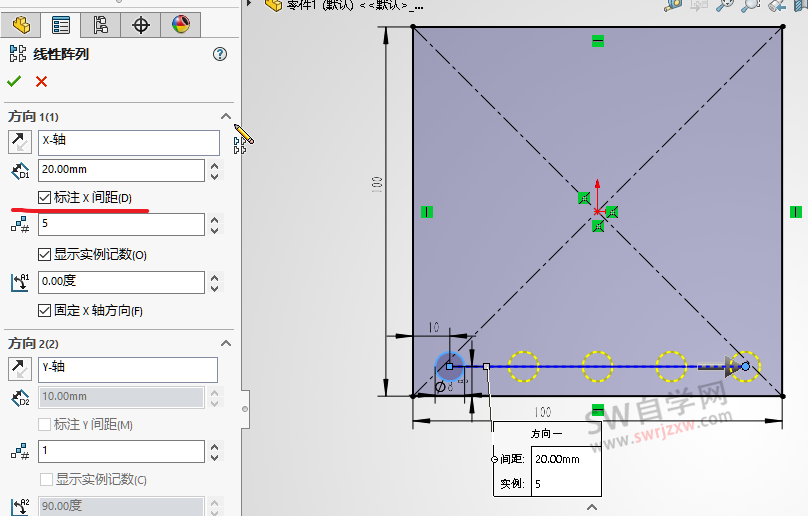Click the A1 angle icon

[x=20, y=282]
